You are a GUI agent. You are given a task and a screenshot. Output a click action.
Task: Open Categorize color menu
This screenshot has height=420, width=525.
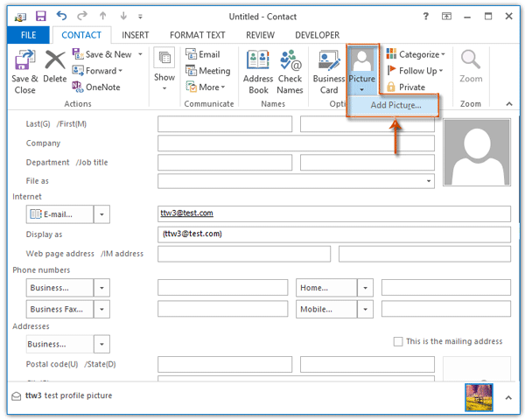tap(416, 54)
